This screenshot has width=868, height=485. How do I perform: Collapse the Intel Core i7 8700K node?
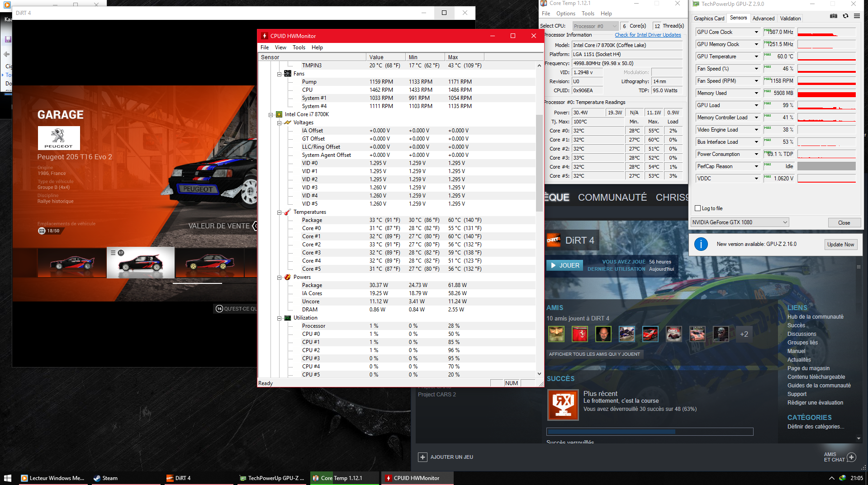click(271, 115)
